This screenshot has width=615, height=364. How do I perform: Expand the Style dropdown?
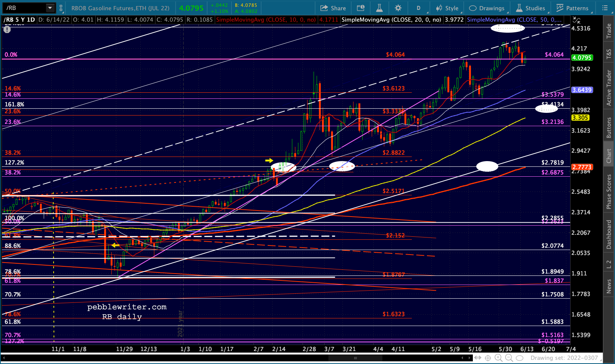[x=448, y=8]
